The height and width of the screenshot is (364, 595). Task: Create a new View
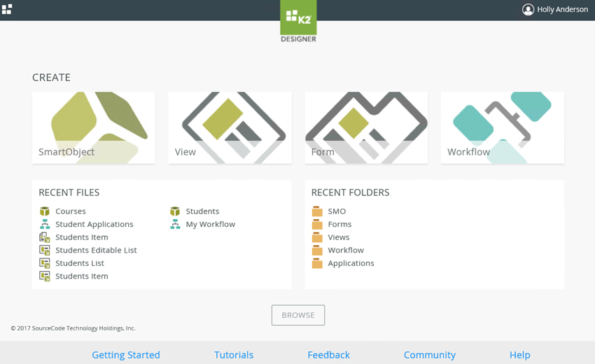[230, 128]
